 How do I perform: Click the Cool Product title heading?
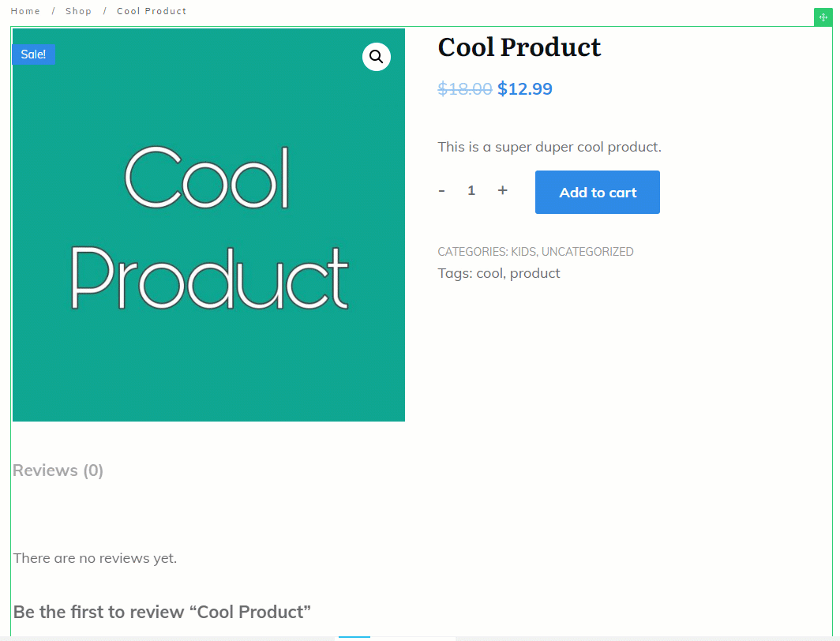(x=519, y=47)
